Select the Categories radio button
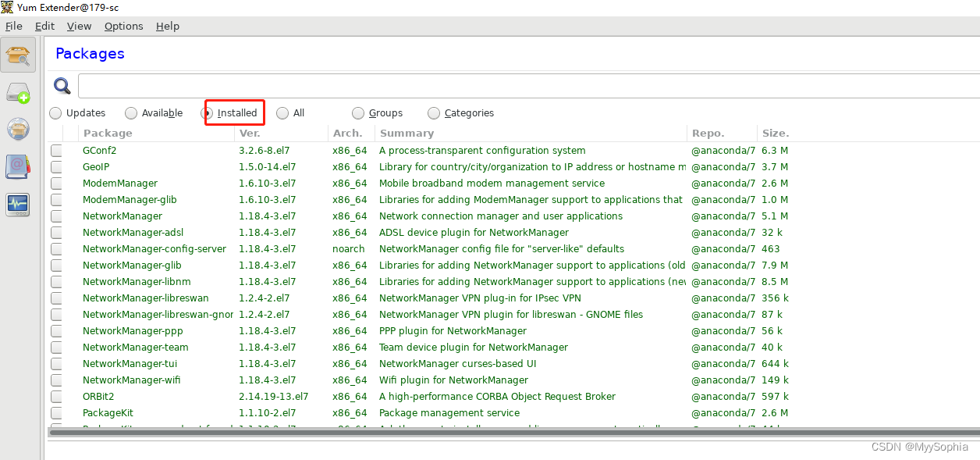This screenshot has width=980, height=460. pos(434,113)
